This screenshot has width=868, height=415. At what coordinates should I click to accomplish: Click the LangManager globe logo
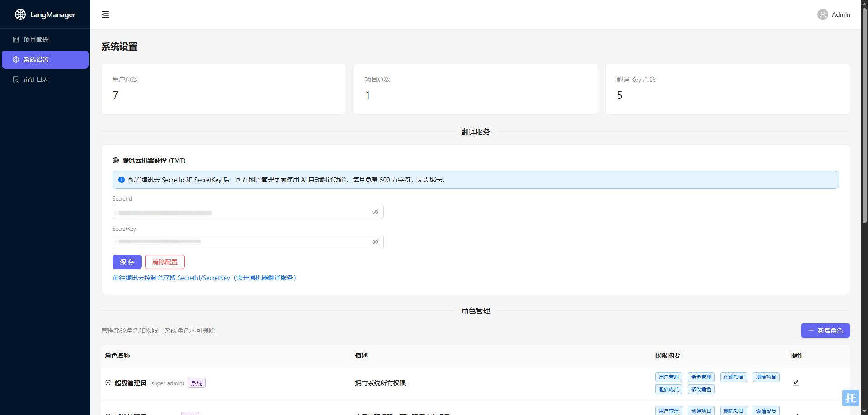point(20,14)
